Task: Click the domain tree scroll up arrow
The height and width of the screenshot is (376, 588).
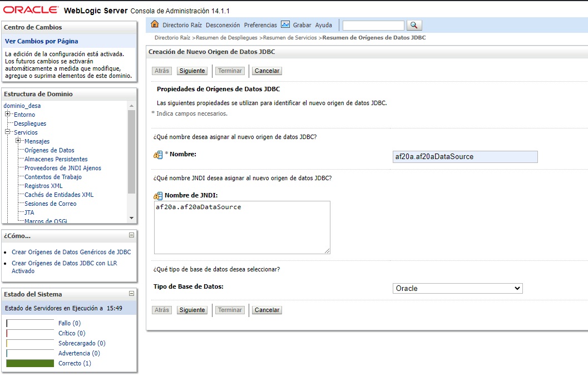Action: point(131,106)
